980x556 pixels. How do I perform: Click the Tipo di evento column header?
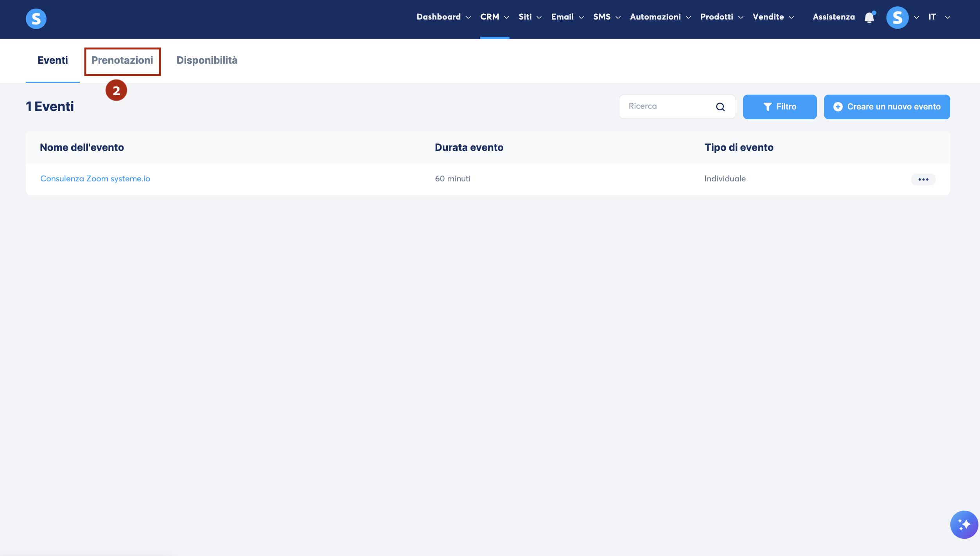coord(739,147)
